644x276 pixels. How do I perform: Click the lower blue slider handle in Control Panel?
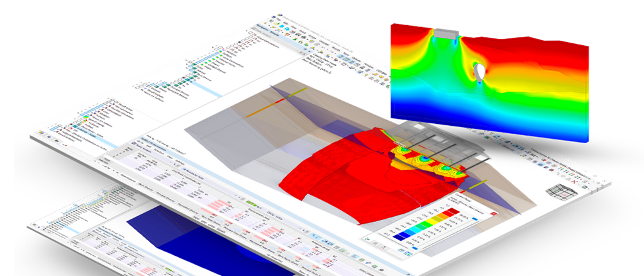[x=415, y=248]
